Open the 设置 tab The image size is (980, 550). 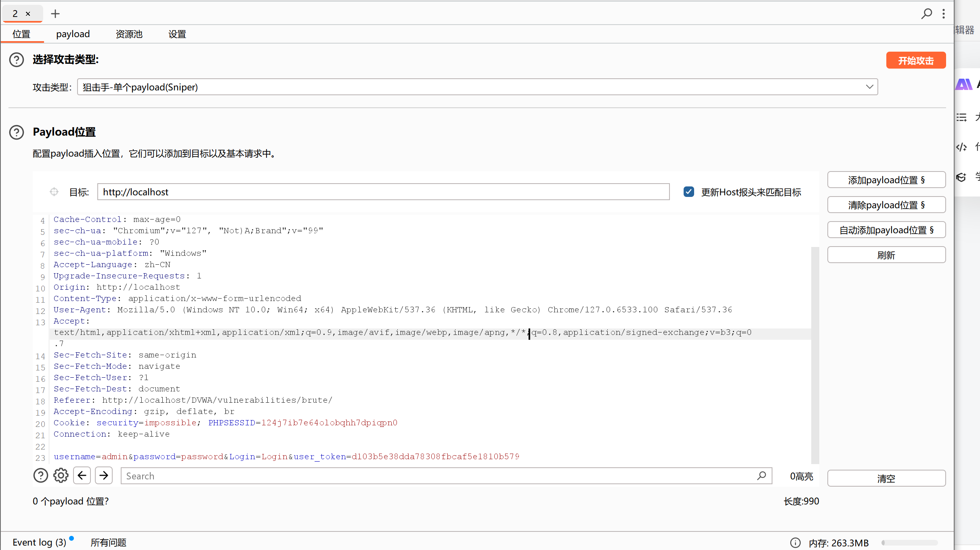click(177, 34)
